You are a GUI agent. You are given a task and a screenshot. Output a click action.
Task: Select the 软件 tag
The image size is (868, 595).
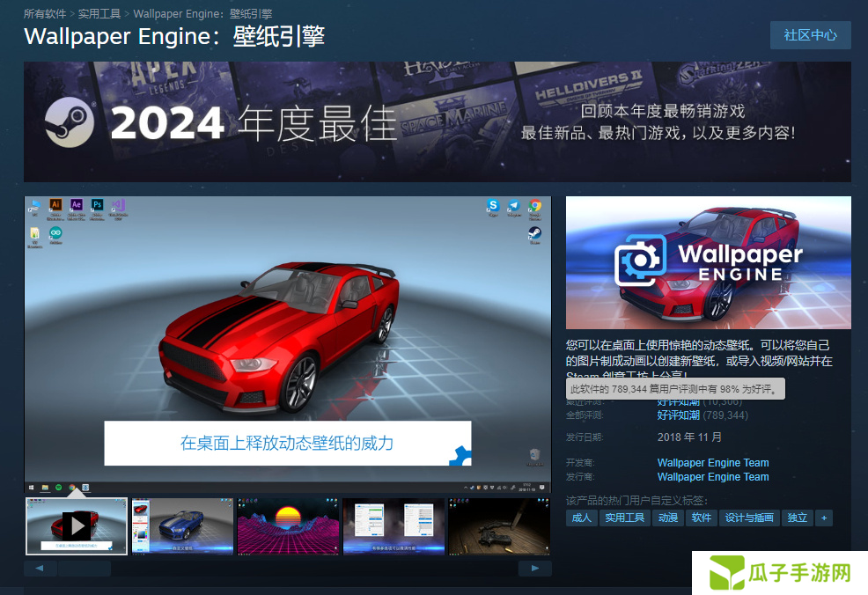702,518
